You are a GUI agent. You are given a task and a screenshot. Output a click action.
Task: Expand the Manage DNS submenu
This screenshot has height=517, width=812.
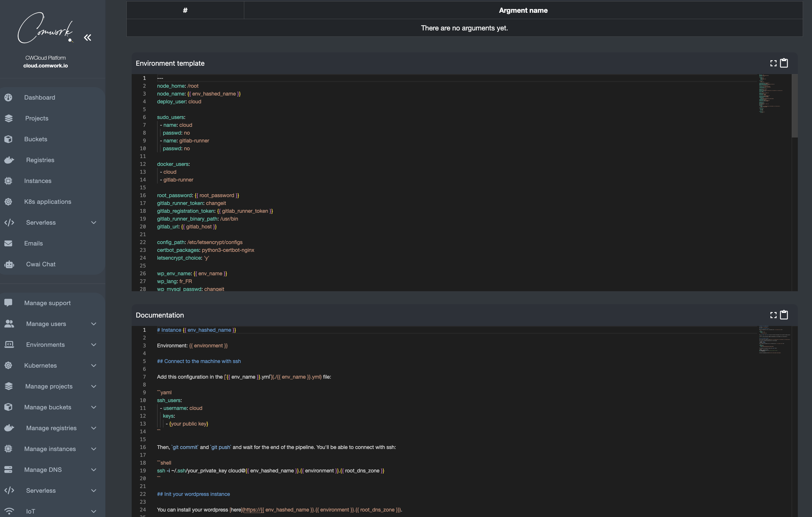94,470
